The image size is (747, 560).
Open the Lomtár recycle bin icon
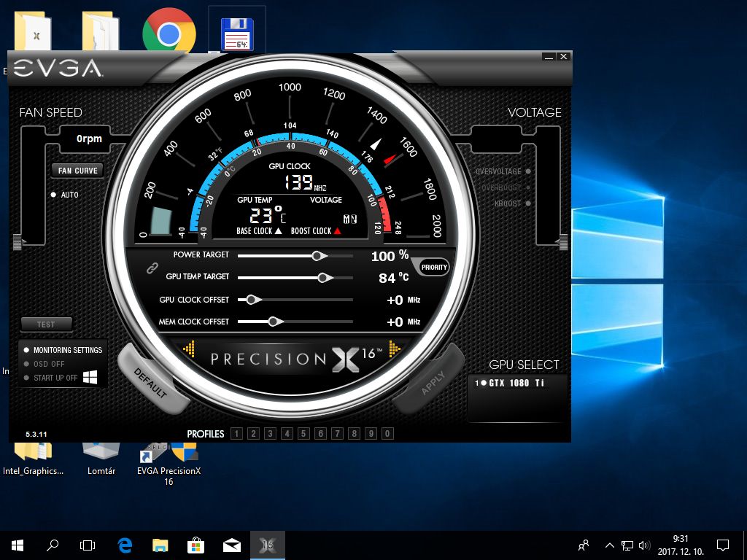click(101, 460)
